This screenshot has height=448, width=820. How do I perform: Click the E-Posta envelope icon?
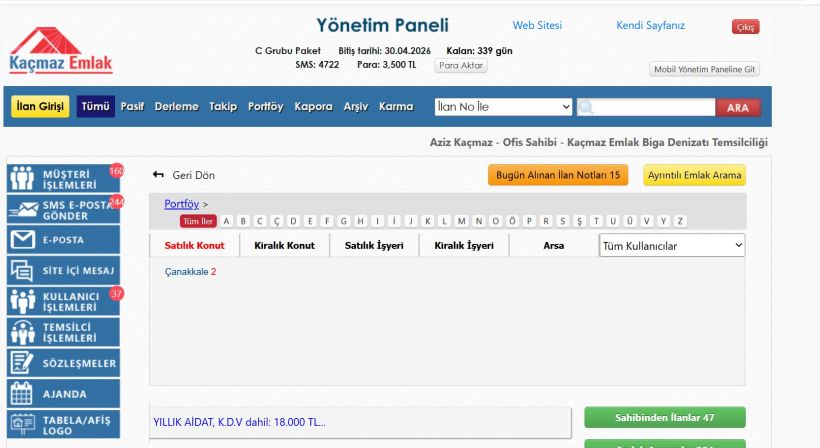(x=22, y=240)
